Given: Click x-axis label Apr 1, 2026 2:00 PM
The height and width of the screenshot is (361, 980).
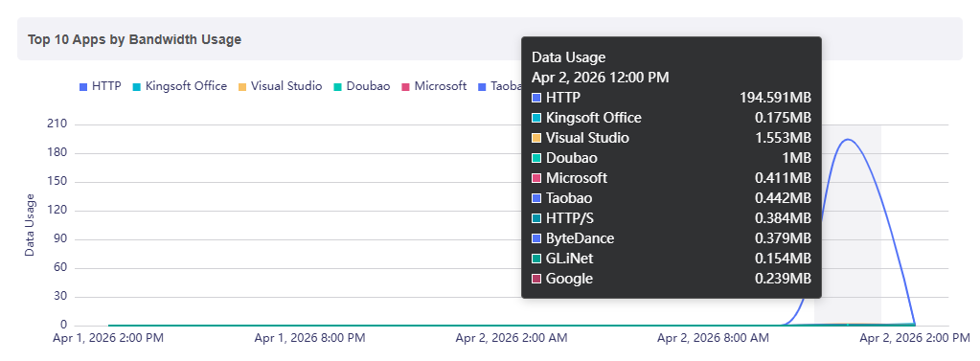Looking at the screenshot, I should click(109, 339).
